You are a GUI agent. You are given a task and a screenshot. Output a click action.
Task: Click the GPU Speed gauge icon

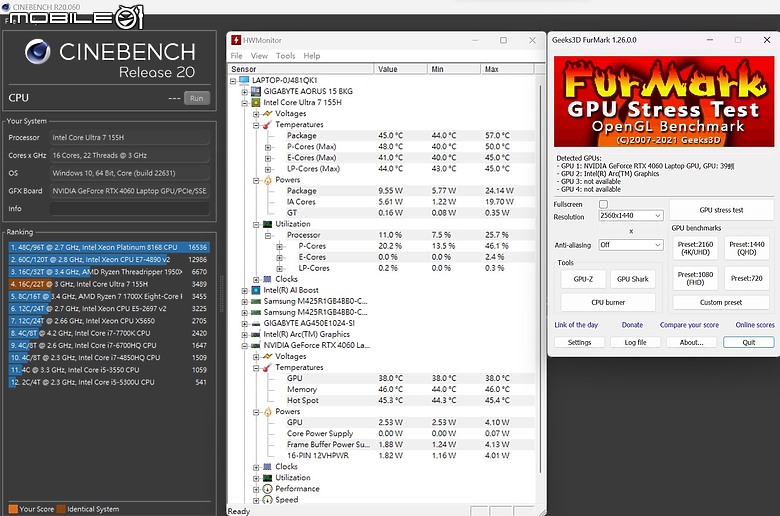[268, 500]
